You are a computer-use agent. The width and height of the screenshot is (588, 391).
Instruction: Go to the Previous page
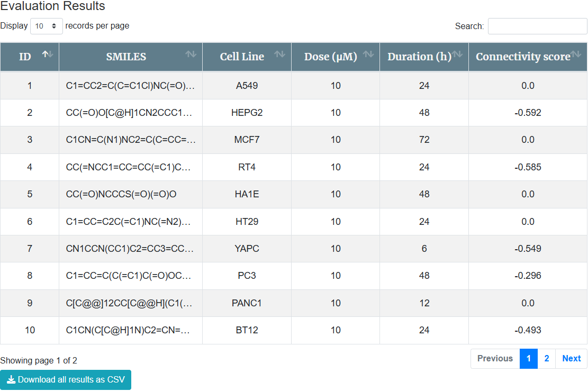click(495, 358)
